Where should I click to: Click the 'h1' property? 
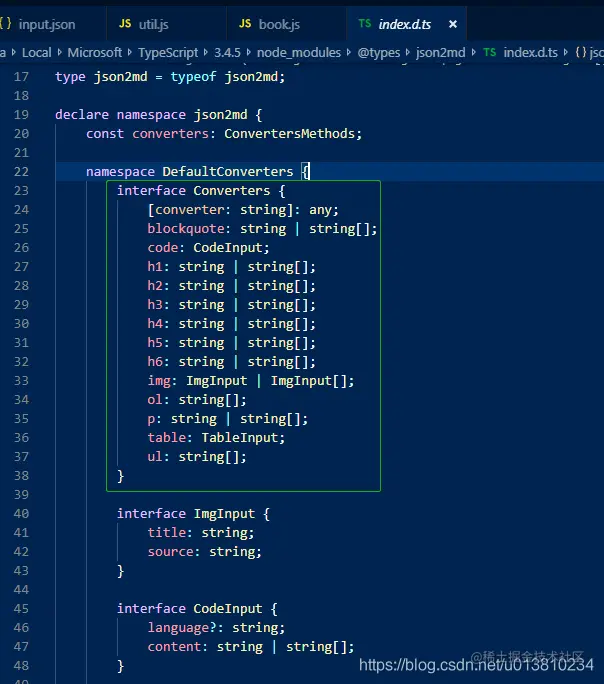tap(155, 267)
